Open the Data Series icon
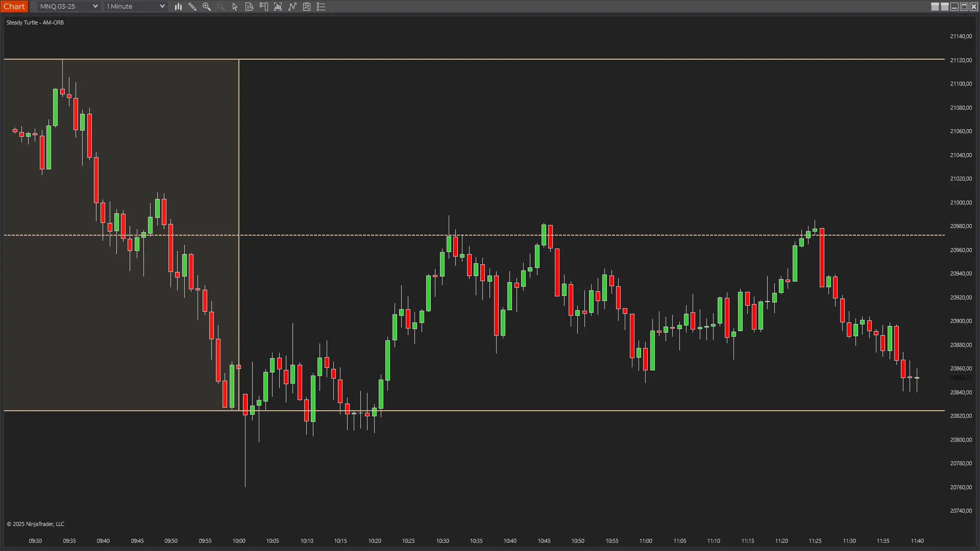The width and height of the screenshot is (980, 551). tap(278, 7)
